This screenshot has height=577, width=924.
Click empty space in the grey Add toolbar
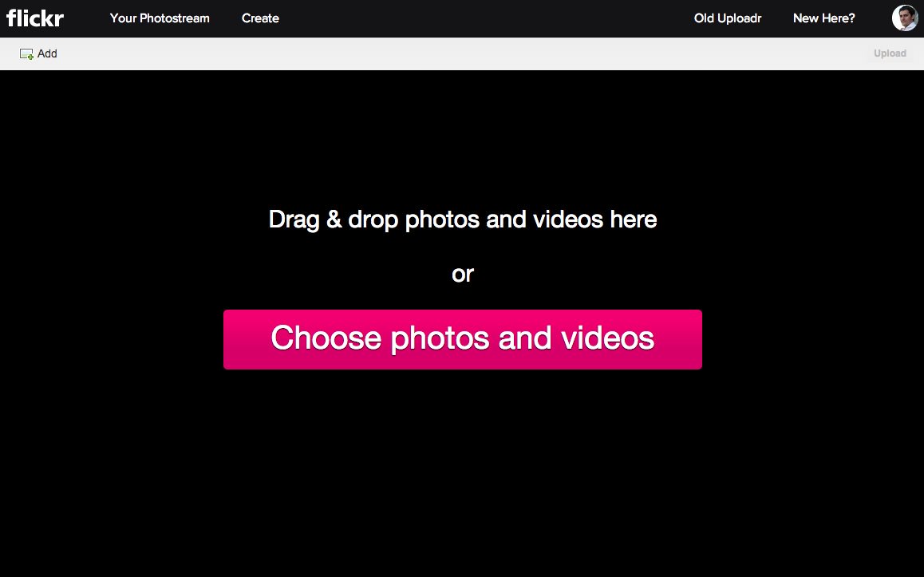[x=460, y=53]
